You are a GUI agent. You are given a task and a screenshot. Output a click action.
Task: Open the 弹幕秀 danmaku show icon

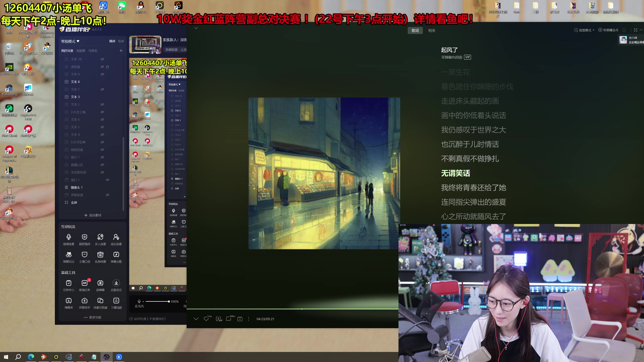pos(68,303)
